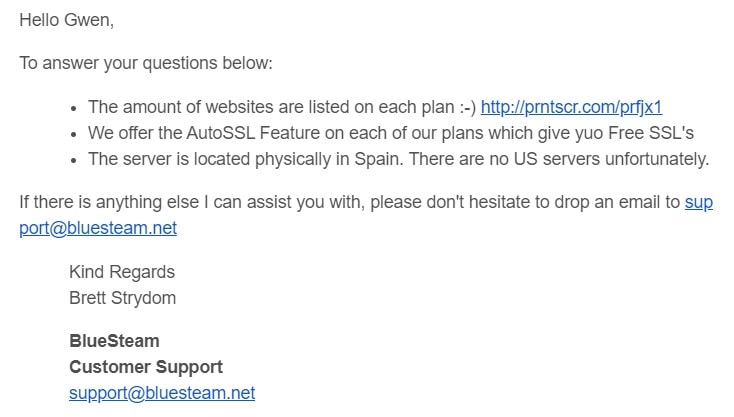Click 'To answer your questions below:' line

click(146, 63)
